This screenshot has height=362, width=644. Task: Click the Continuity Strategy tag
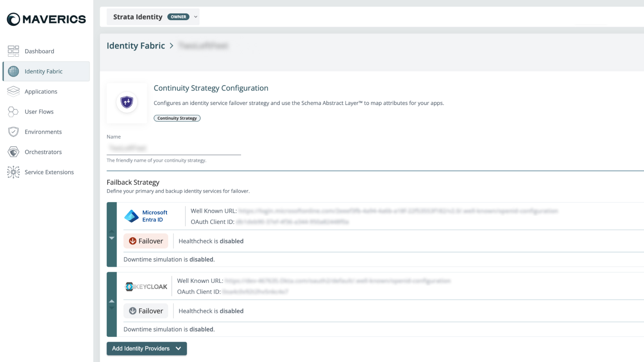coord(177,118)
